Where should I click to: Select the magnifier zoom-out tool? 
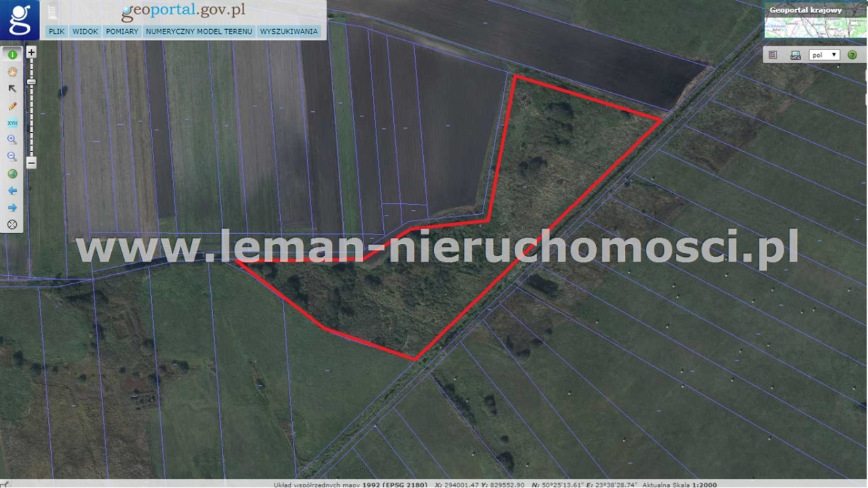12,157
